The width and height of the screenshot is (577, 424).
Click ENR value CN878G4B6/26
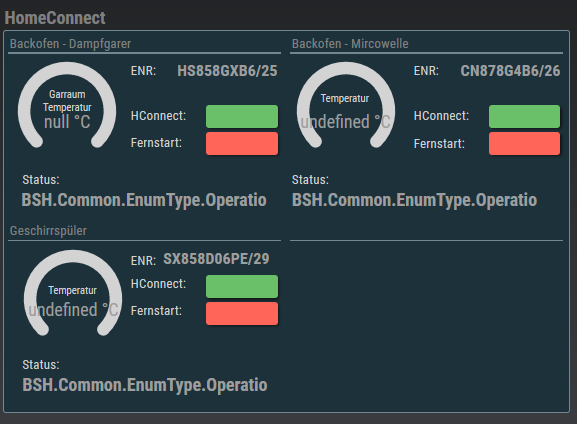click(510, 71)
